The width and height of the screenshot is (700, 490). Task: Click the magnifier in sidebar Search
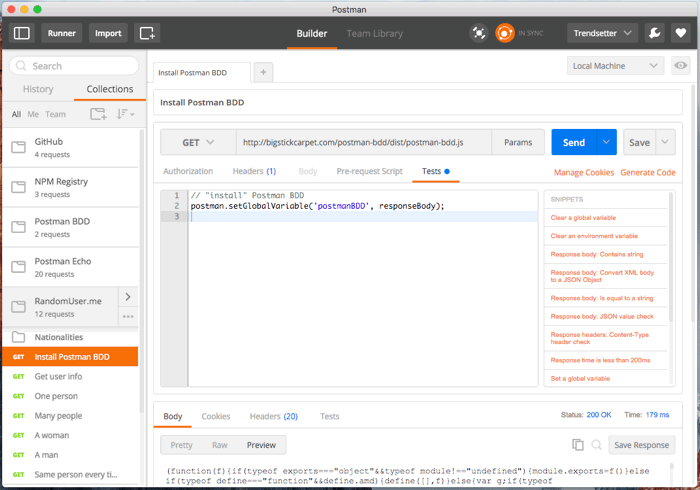point(21,66)
